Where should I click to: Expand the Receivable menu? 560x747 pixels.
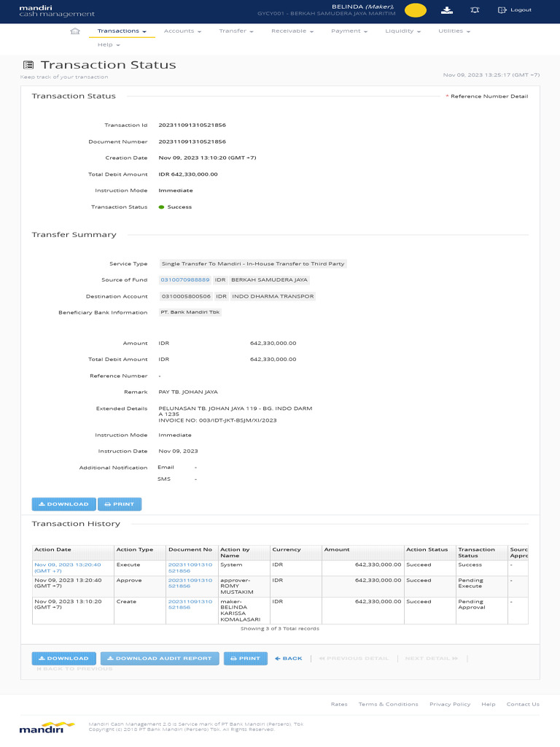[292, 31]
